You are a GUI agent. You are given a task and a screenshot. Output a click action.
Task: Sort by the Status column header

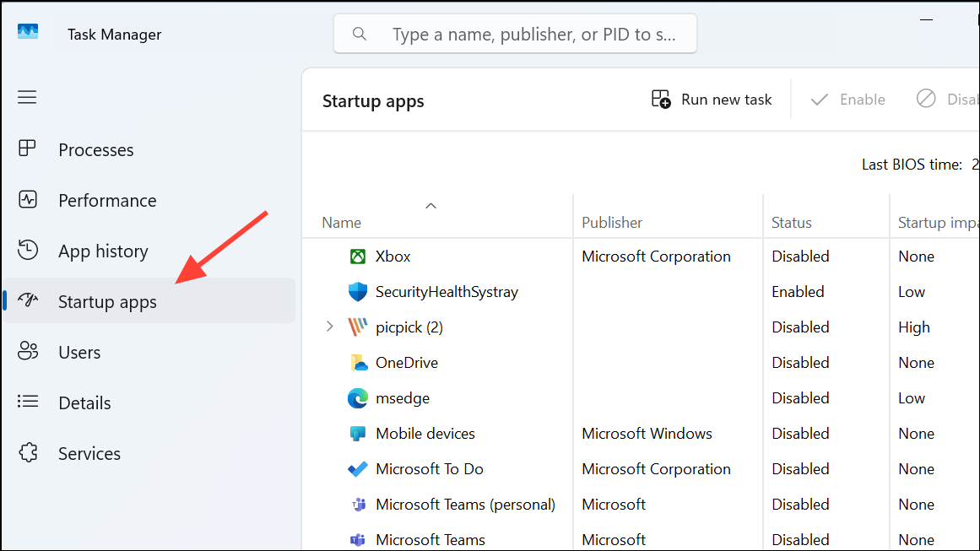[791, 223]
